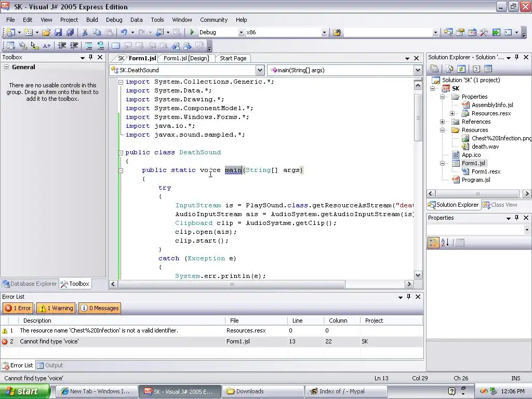Switch to the Output tab

[x=50, y=365]
